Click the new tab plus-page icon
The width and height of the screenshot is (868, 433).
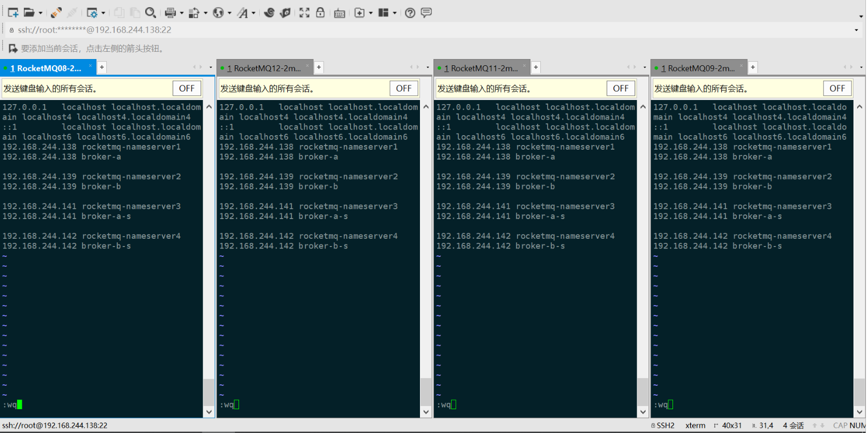[x=359, y=12]
